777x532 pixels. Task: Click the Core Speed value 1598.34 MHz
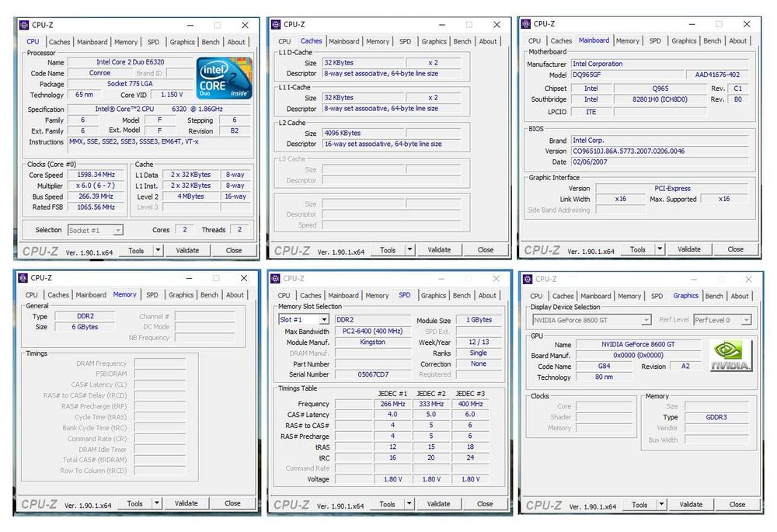96,175
